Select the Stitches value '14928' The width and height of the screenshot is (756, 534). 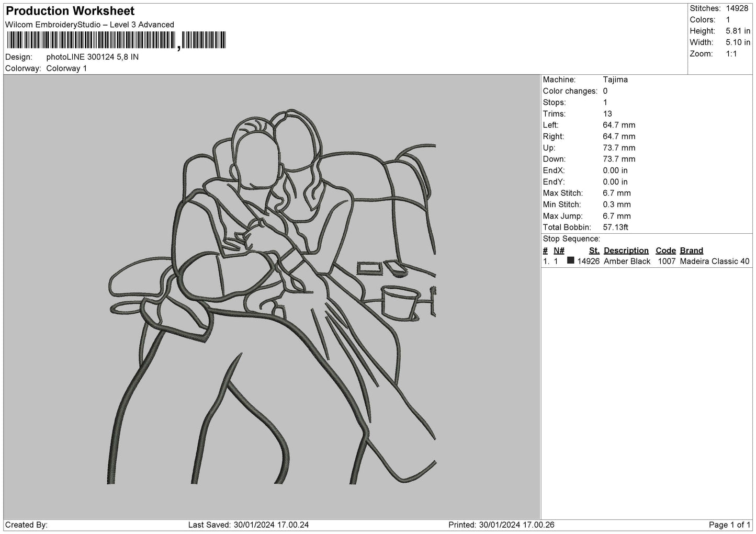(x=737, y=8)
